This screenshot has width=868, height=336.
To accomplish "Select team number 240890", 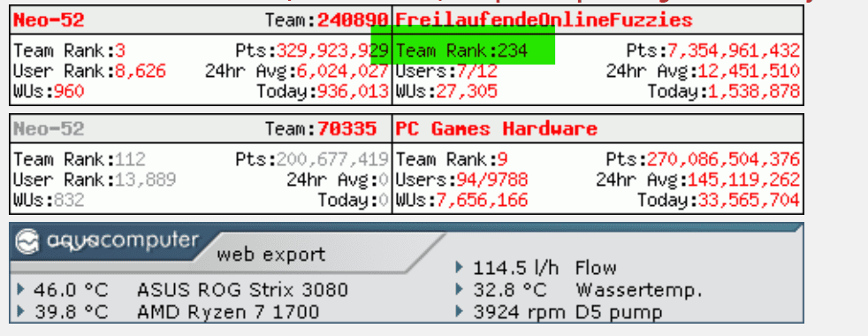I will coord(354,20).
